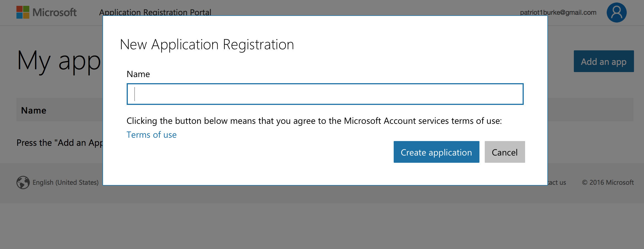Click the globe language icon
The image size is (644, 249).
[x=23, y=183]
